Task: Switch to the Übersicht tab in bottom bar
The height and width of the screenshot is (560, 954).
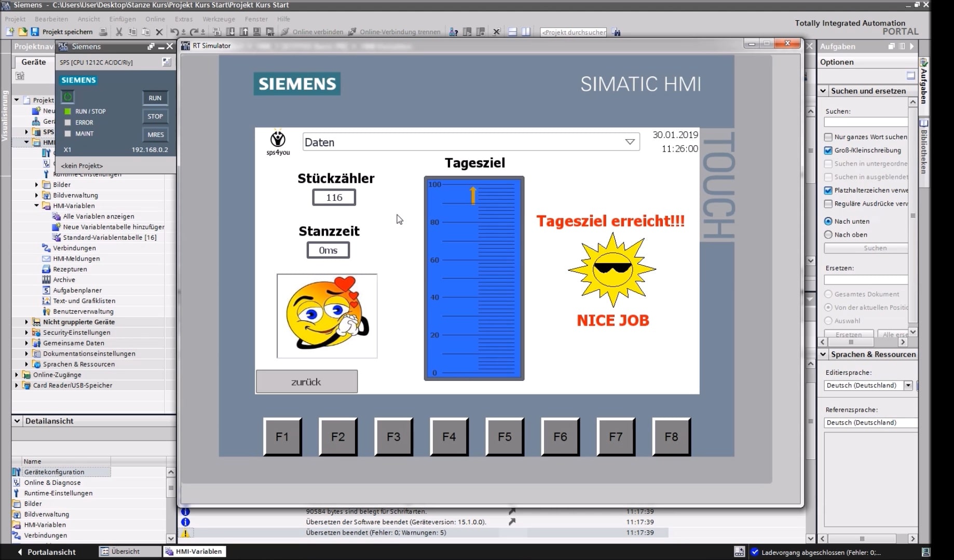Action: [x=125, y=551]
